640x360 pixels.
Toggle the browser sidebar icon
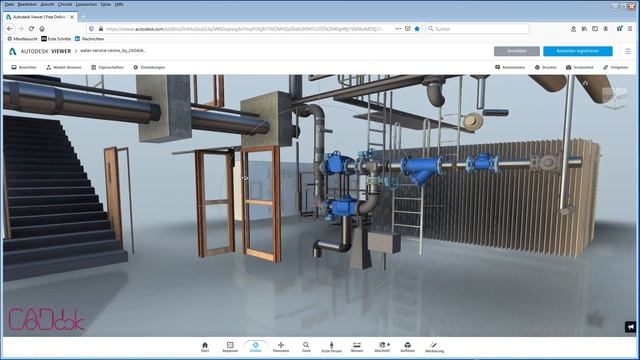pos(595,29)
